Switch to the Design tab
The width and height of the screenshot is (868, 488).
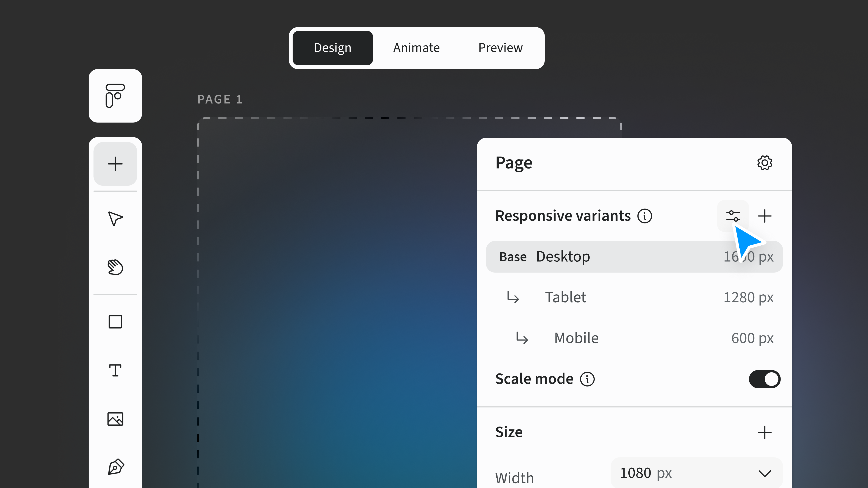pyautogui.click(x=333, y=48)
